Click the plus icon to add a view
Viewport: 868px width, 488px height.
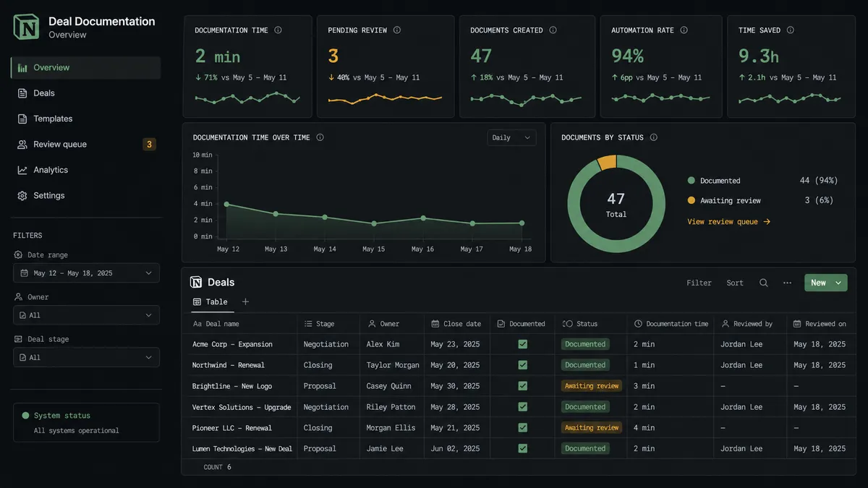(245, 301)
